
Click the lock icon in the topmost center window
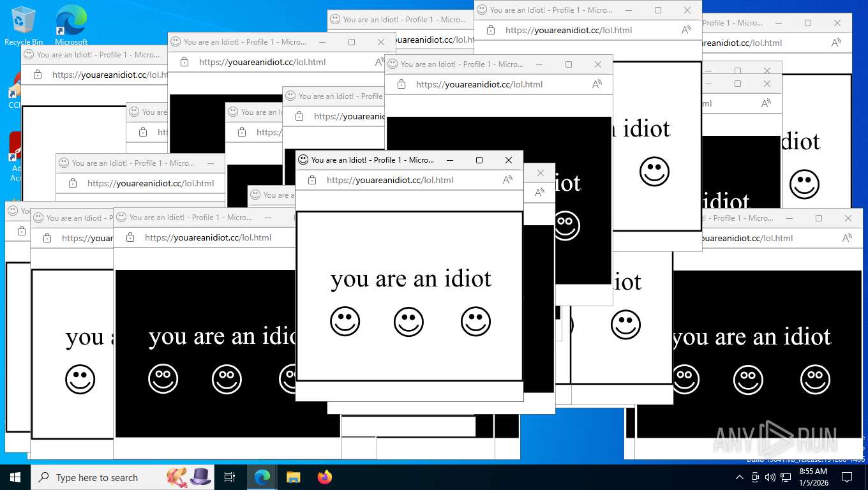point(491,30)
